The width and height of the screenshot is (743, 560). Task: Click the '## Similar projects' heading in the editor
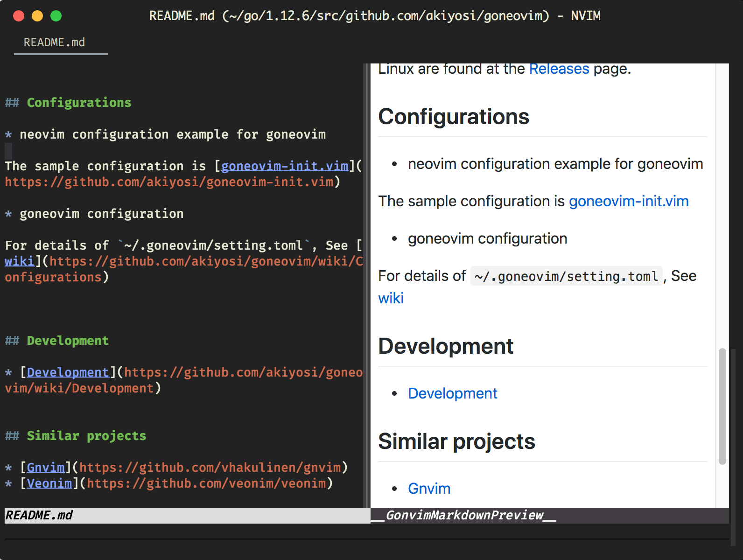pyautogui.click(x=76, y=436)
